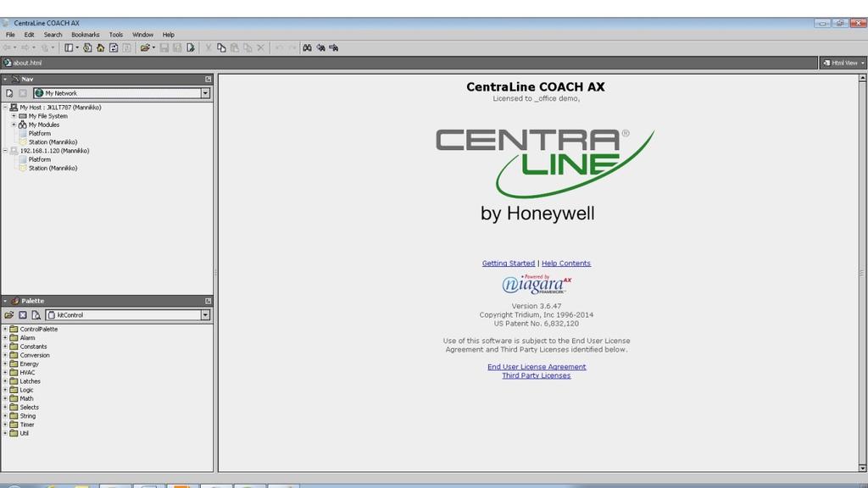Expand My File System node

14,116
